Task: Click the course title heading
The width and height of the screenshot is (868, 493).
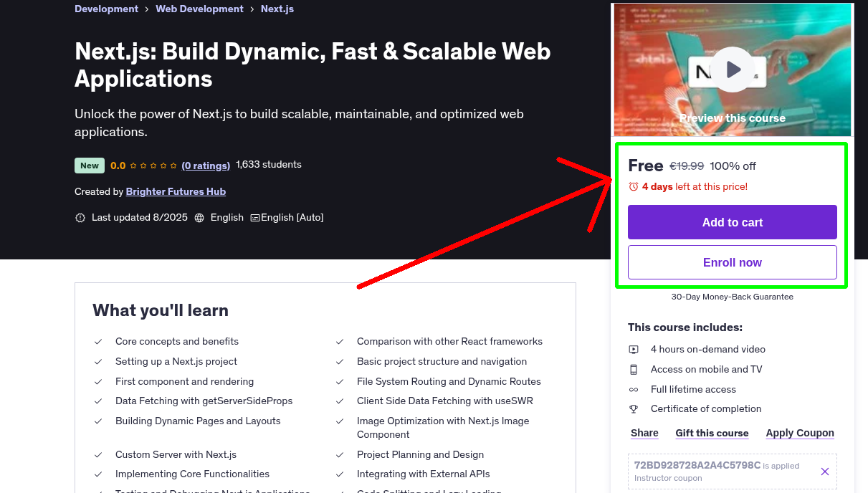Action: point(313,64)
